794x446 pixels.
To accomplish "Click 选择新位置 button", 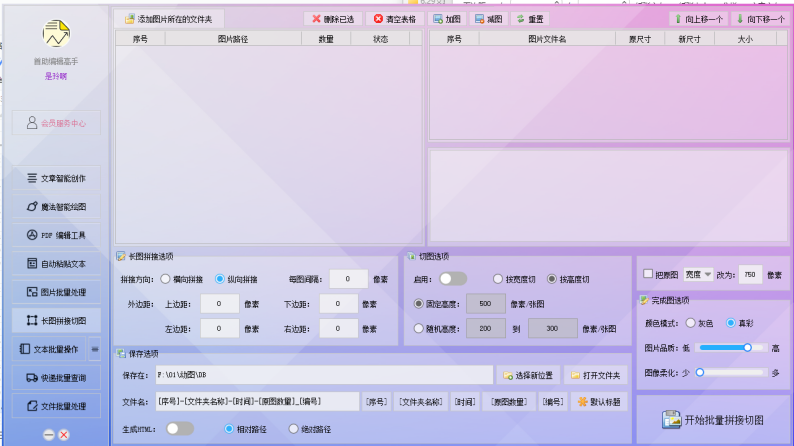I will click(528, 375).
